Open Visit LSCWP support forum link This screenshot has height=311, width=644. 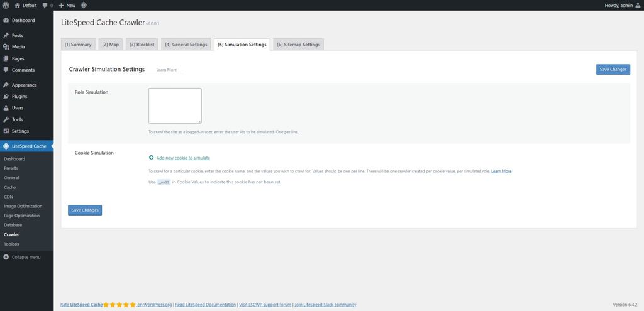265,305
